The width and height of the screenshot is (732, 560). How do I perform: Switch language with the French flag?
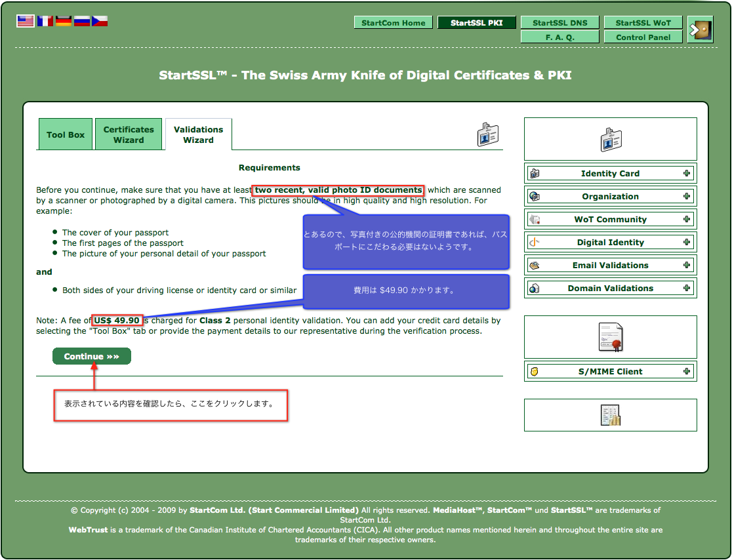point(45,21)
